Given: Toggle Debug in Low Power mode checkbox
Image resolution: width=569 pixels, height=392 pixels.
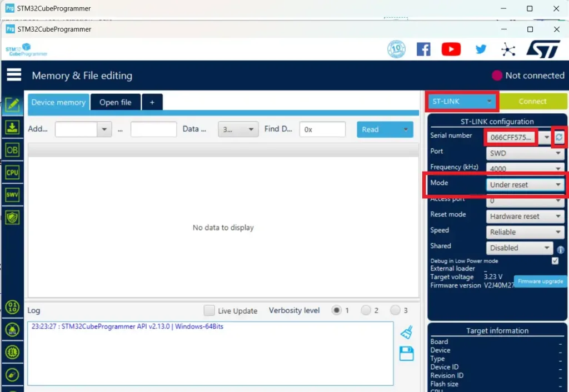Looking at the screenshot, I should 555,261.
